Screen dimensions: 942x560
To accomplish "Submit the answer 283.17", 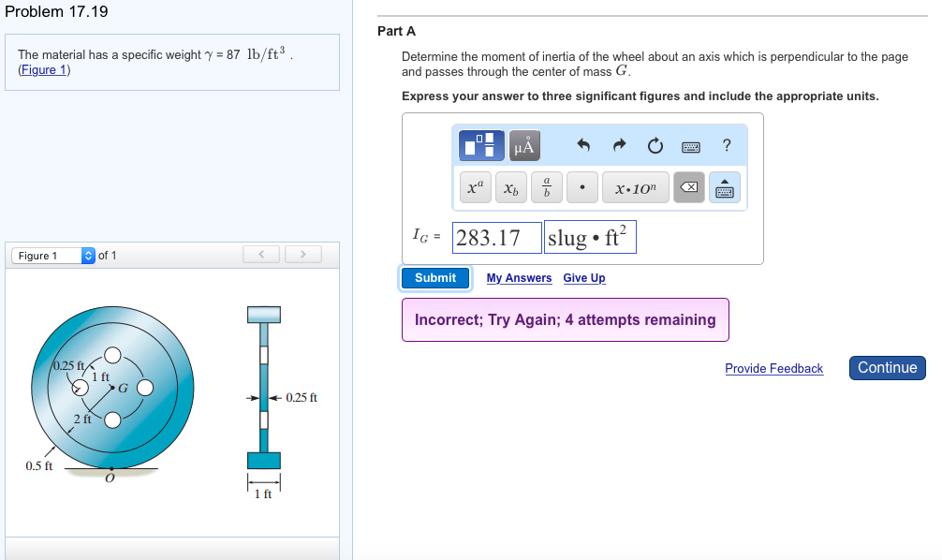I will point(434,277).
